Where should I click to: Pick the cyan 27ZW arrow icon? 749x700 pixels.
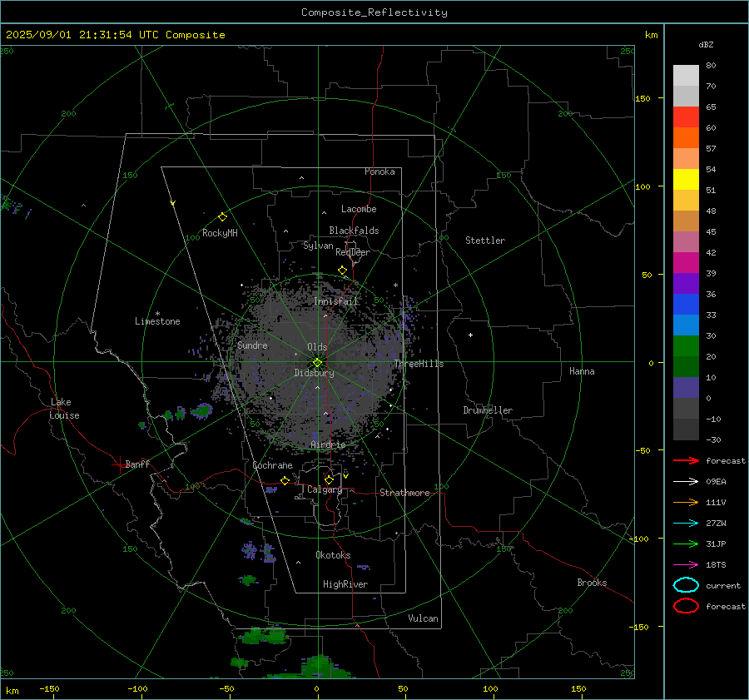pos(686,524)
